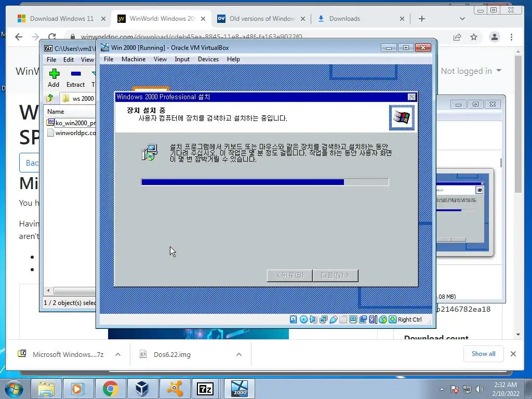Image resolution: width=532 pixels, height=399 pixels.
Task: Open Windows Explorer from the taskbar
Action: [46, 389]
